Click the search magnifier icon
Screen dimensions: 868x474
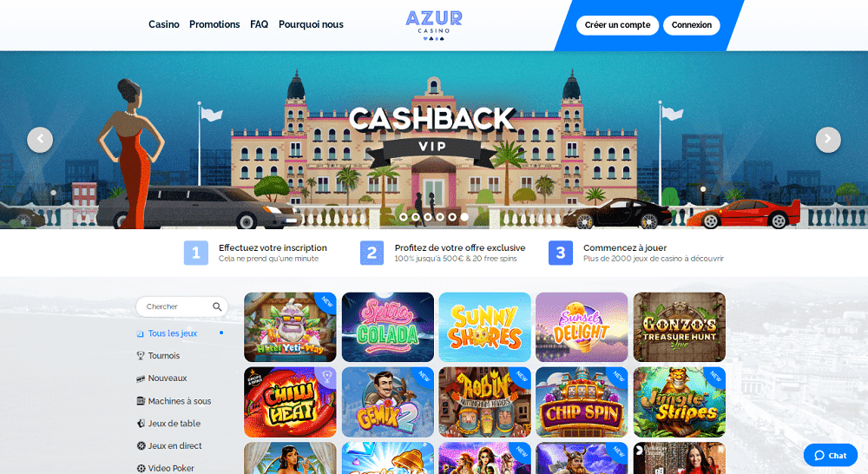217,306
